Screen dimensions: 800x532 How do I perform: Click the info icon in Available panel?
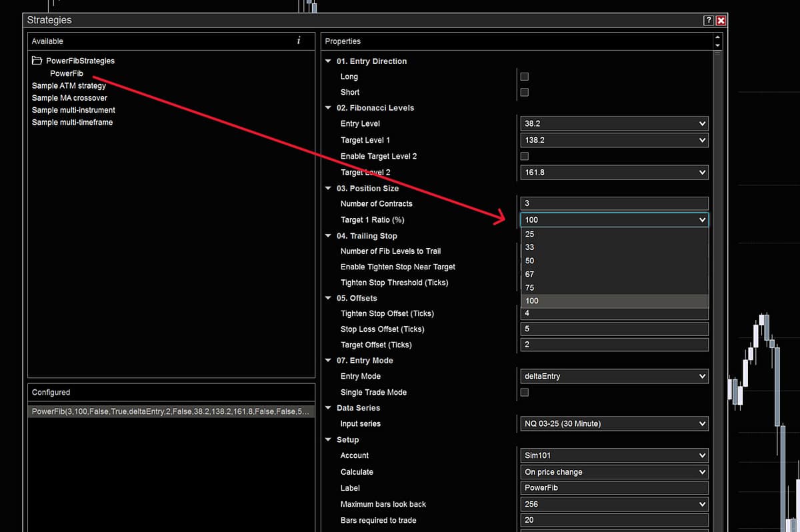[299, 41]
